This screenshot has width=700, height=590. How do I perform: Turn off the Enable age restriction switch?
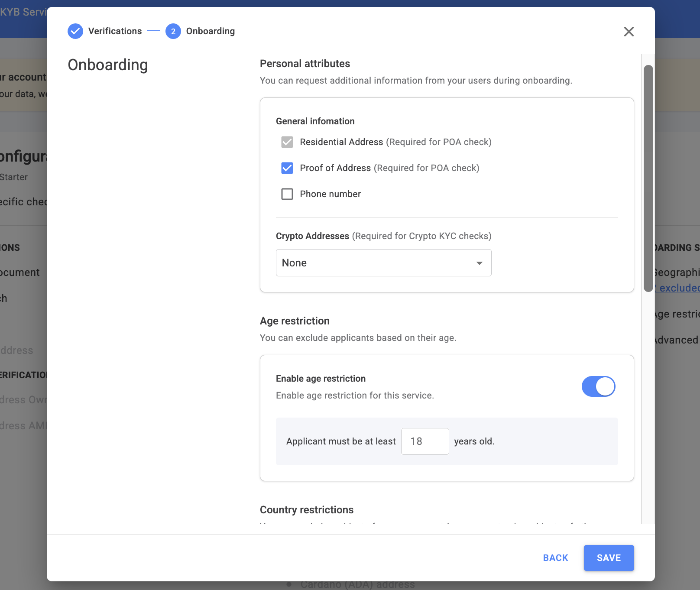(598, 386)
